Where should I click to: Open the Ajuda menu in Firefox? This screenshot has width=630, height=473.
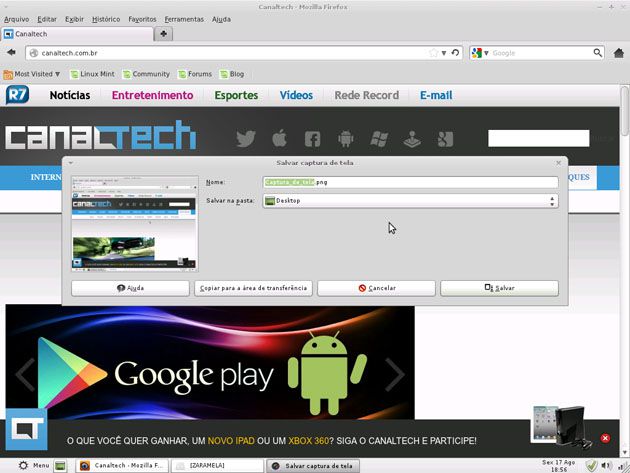tap(221, 19)
